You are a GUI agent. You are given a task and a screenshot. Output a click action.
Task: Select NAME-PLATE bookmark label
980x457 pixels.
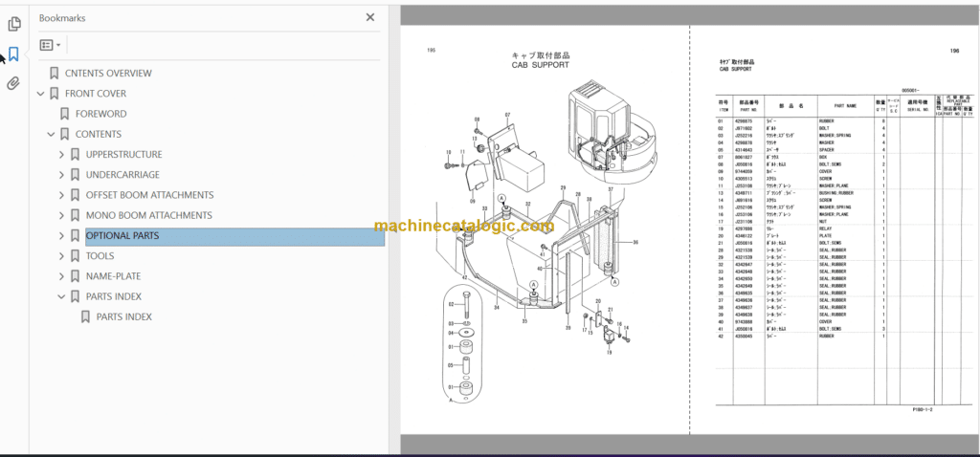point(113,276)
